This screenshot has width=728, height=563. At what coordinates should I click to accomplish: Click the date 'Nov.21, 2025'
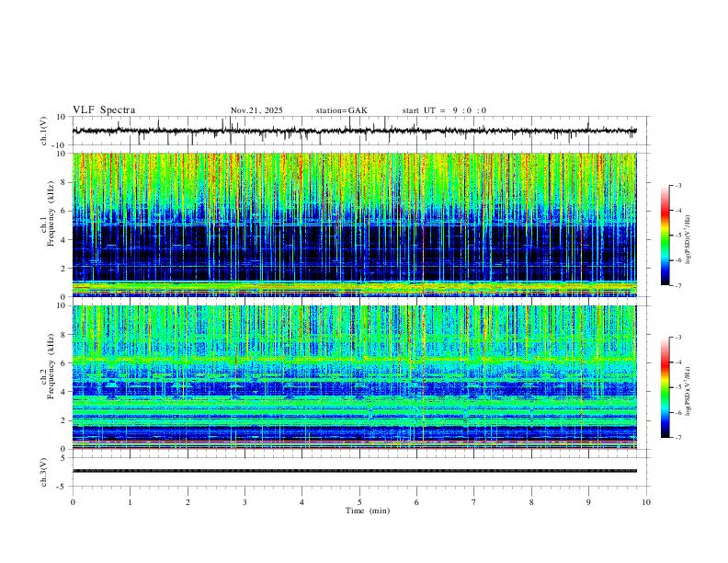[256, 110]
